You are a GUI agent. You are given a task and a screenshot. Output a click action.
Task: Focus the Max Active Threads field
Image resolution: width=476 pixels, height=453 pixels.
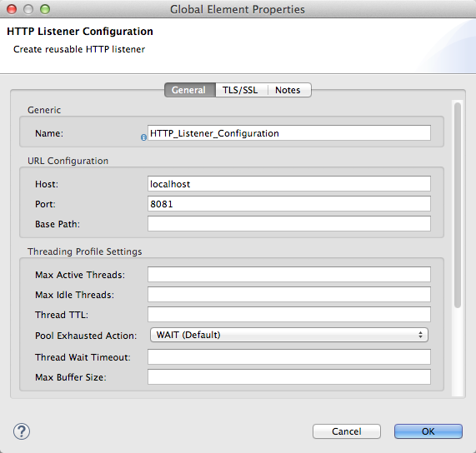(289, 275)
